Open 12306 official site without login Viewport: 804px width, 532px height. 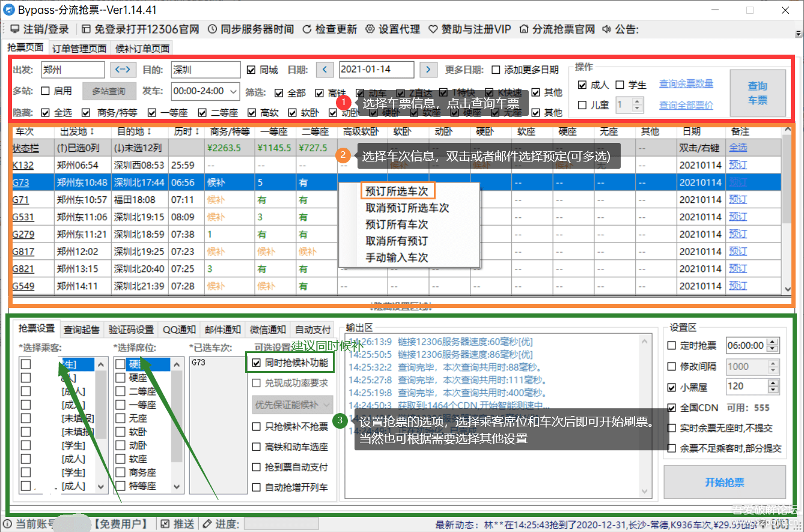point(140,29)
